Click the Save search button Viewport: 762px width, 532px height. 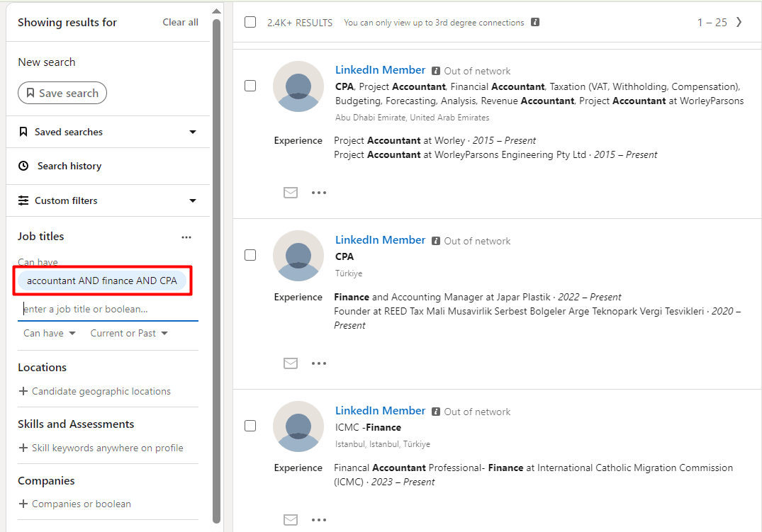tap(62, 93)
